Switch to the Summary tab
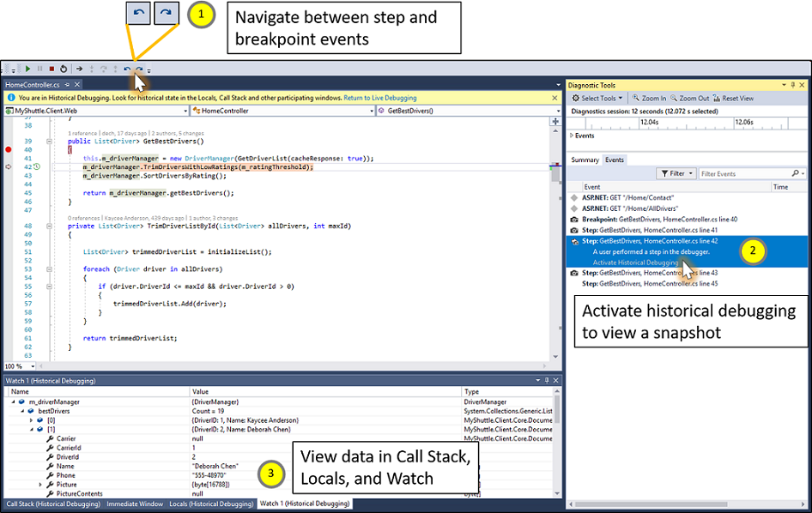 [585, 160]
